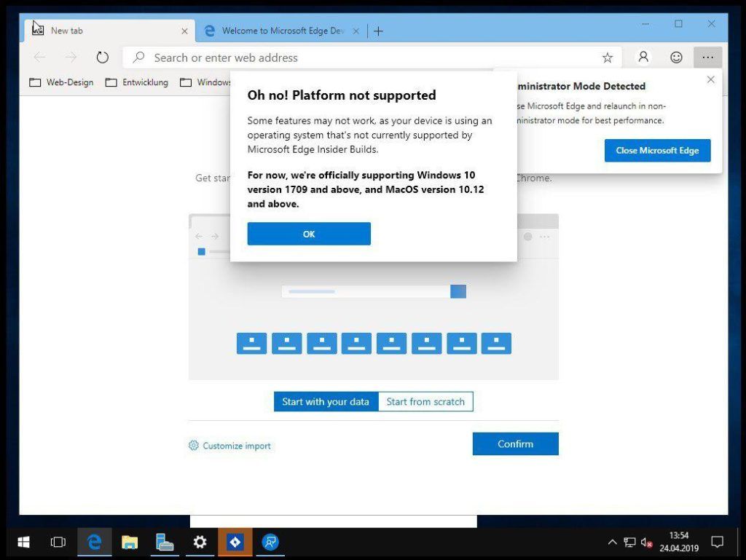Open the Settings and more ellipsis menu
The image size is (746, 560).
708,57
